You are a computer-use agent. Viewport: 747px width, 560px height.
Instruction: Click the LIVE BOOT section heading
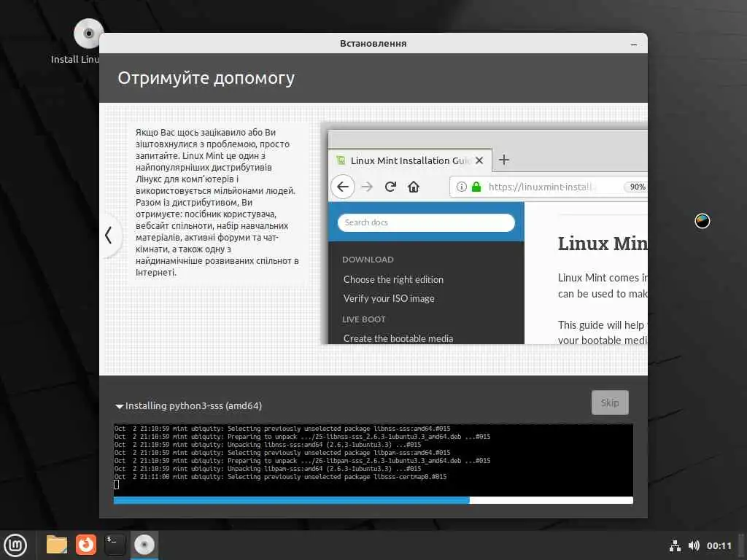[363, 319]
